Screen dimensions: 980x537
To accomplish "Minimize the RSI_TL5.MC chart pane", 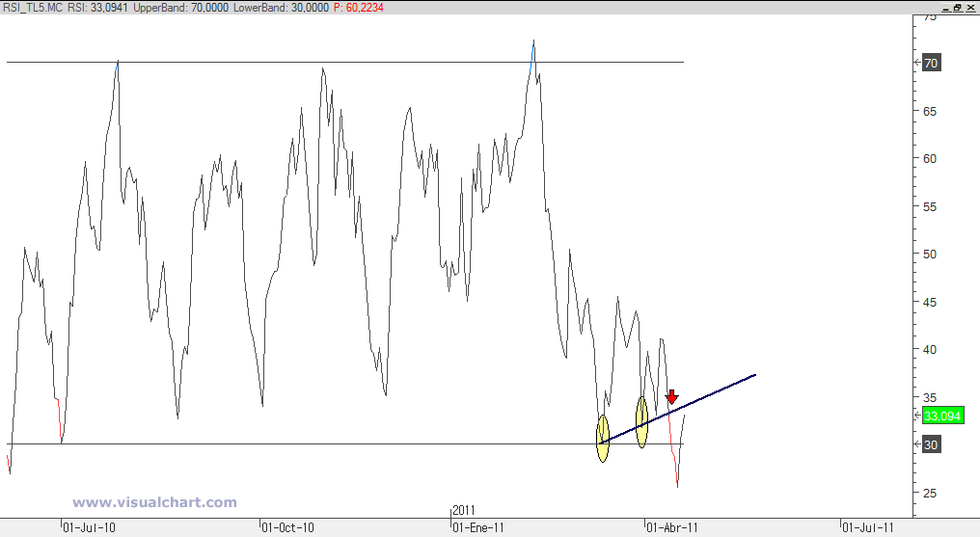I will tap(945, 8).
